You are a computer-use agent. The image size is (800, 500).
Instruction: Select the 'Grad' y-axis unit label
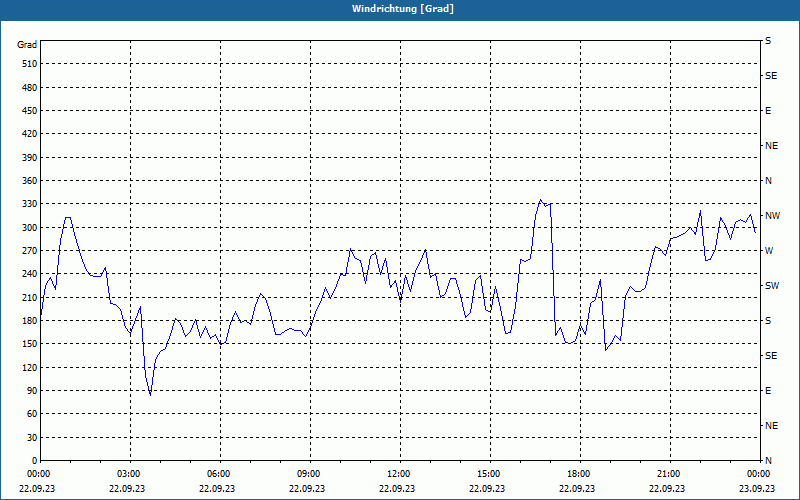click(27, 45)
